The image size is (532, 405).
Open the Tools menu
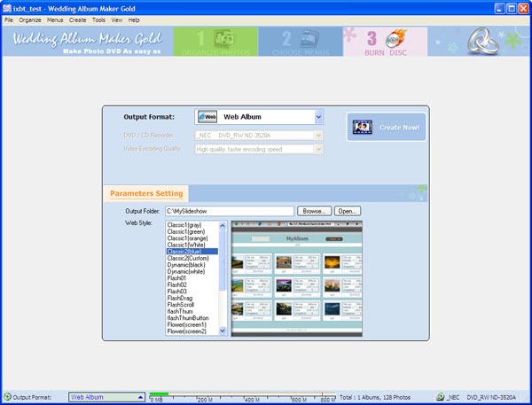(x=98, y=20)
